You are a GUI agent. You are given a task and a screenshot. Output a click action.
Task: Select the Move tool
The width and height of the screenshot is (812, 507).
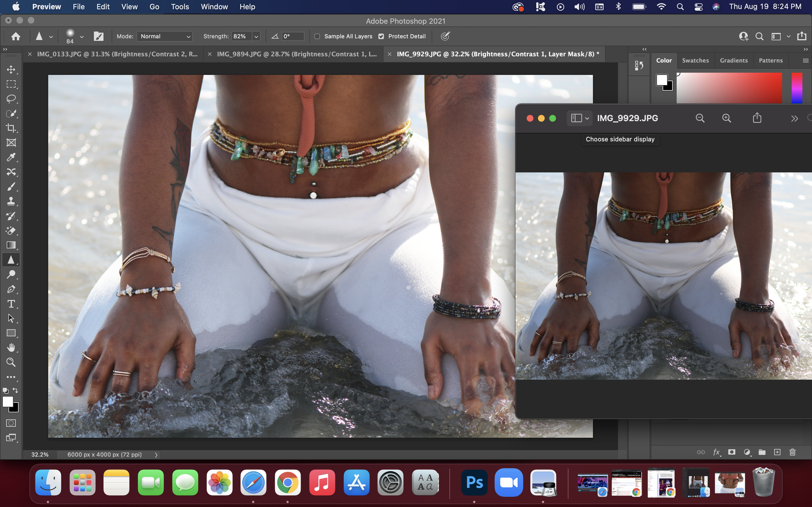pos(11,69)
